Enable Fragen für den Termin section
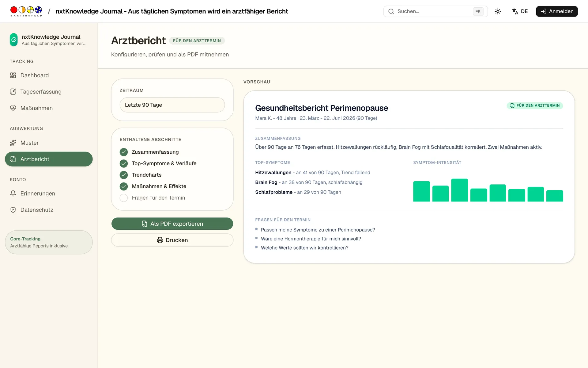Viewport: 588px width, 368px height. [x=124, y=198]
